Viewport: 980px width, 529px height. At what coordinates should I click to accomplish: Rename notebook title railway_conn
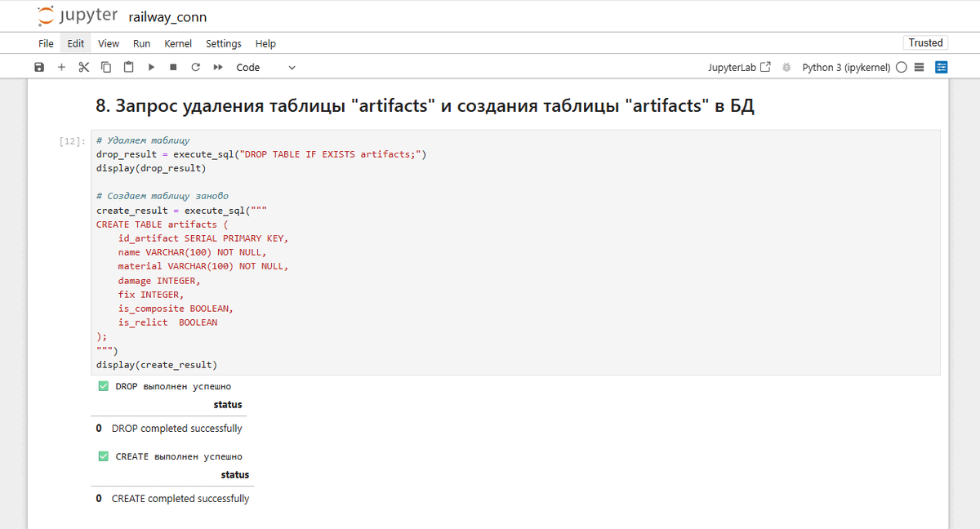pos(167,17)
